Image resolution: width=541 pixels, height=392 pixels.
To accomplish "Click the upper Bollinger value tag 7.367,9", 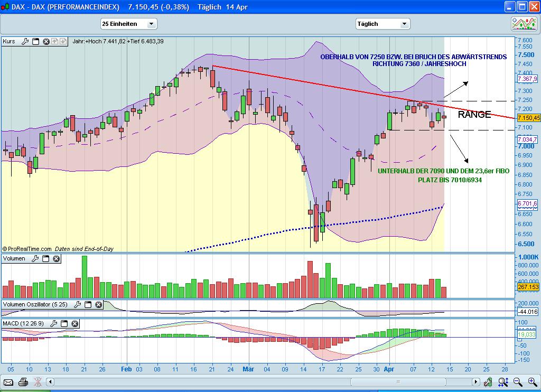I will 528,79.
